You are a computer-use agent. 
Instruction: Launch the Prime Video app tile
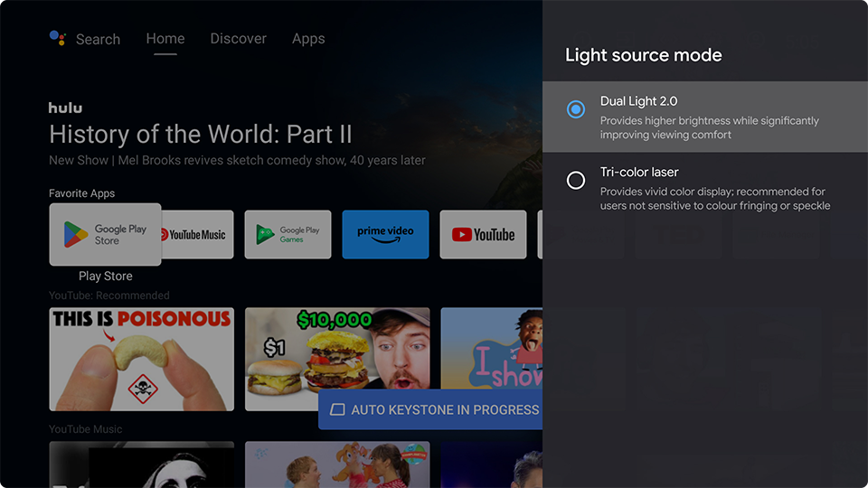pos(385,235)
